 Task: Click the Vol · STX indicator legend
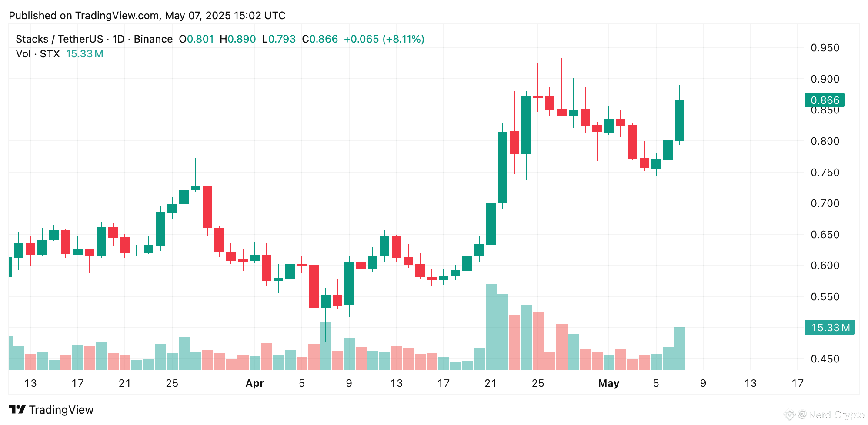click(x=38, y=54)
